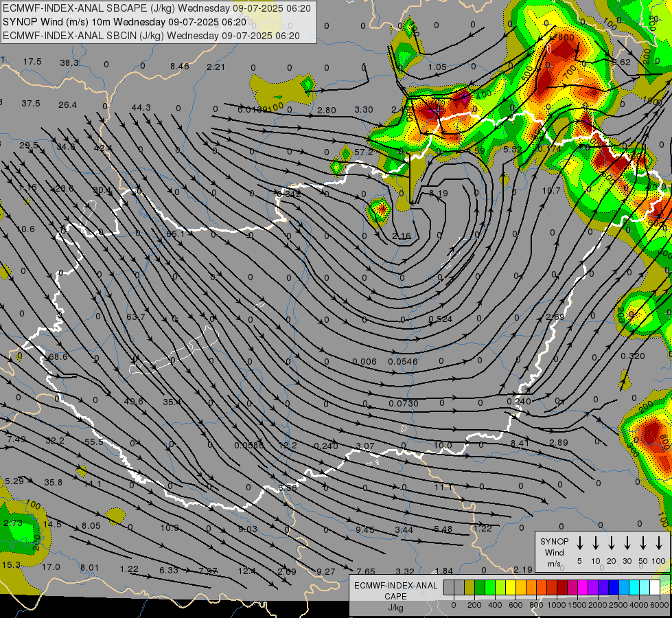Click the 'ECMWF-INDEX-ANAL CAPE' legend heading
This screenshot has height=618, width=672.
click(x=395, y=591)
